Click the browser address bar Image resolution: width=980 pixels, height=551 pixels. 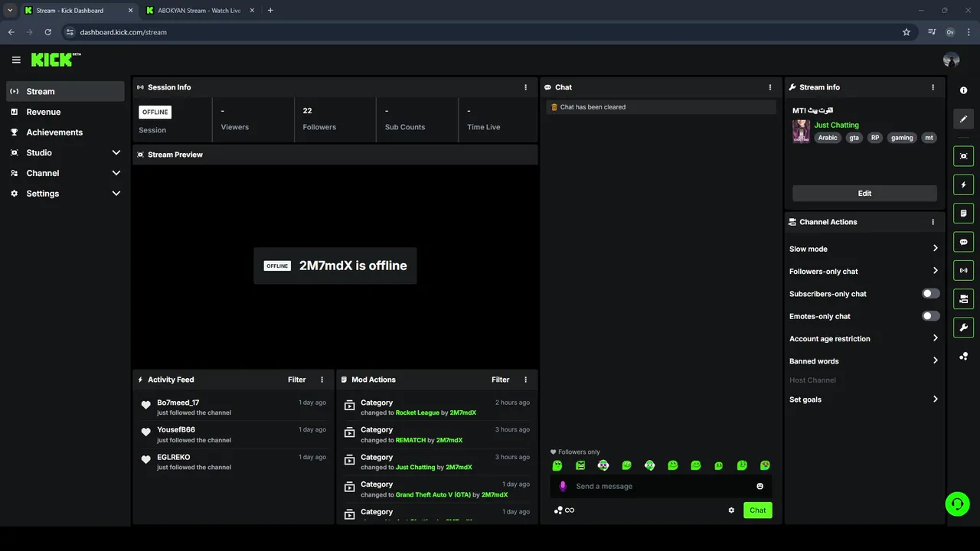tap(481, 32)
